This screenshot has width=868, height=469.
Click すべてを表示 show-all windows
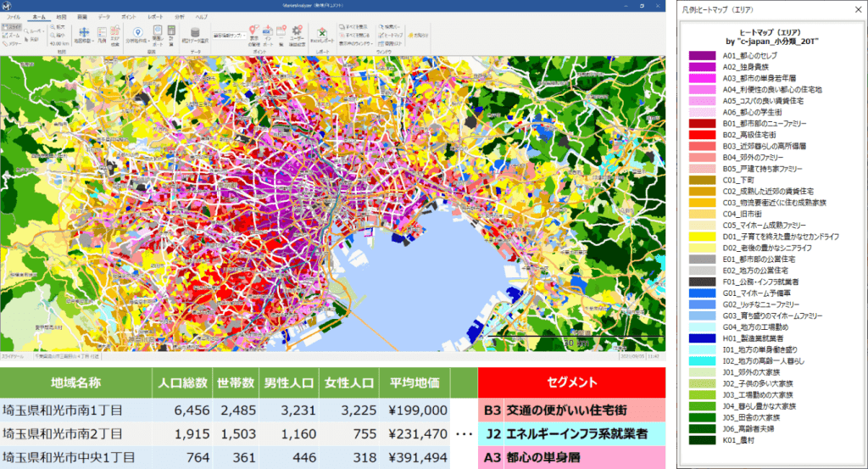353,27
